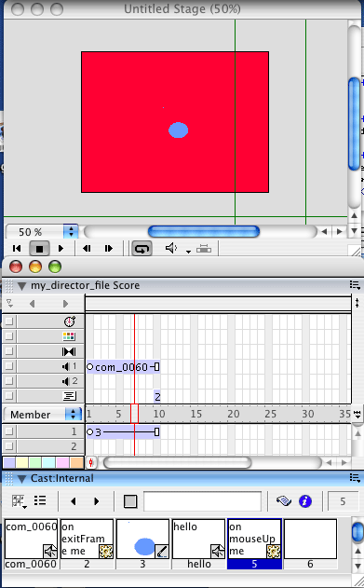Select the hello sound cast member
The image size is (364, 588).
[199, 544]
